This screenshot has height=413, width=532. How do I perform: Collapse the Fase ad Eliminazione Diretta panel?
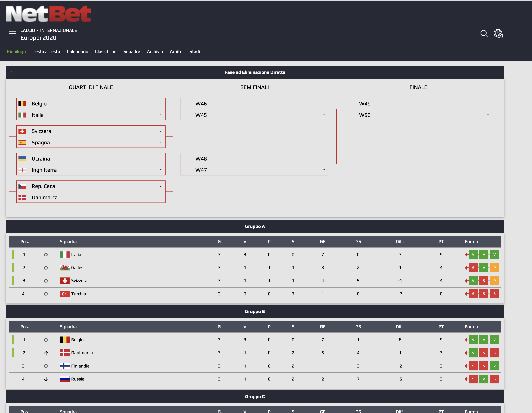[11, 72]
